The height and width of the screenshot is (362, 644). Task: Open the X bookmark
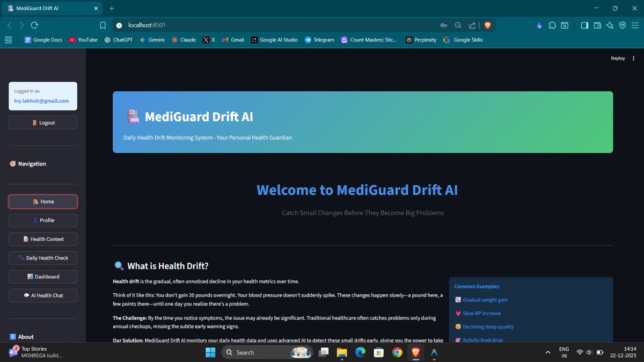(209, 40)
